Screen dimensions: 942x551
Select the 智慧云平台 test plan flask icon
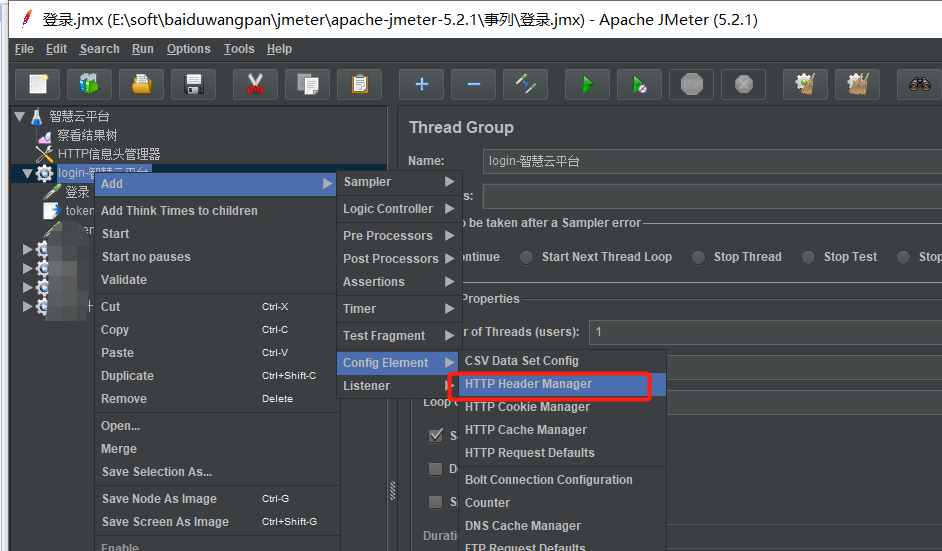(x=37, y=116)
